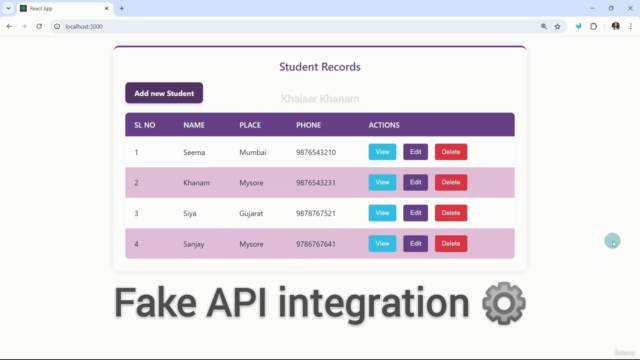The height and width of the screenshot is (360, 640).
Task: Click phone number 9876543210
Action: pyautogui.click(x=316, y=152)
